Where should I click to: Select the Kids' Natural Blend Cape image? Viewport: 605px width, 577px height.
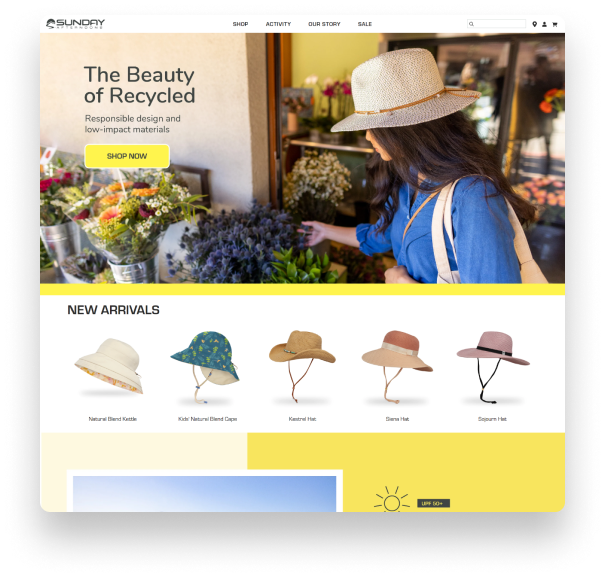point(205,367)
